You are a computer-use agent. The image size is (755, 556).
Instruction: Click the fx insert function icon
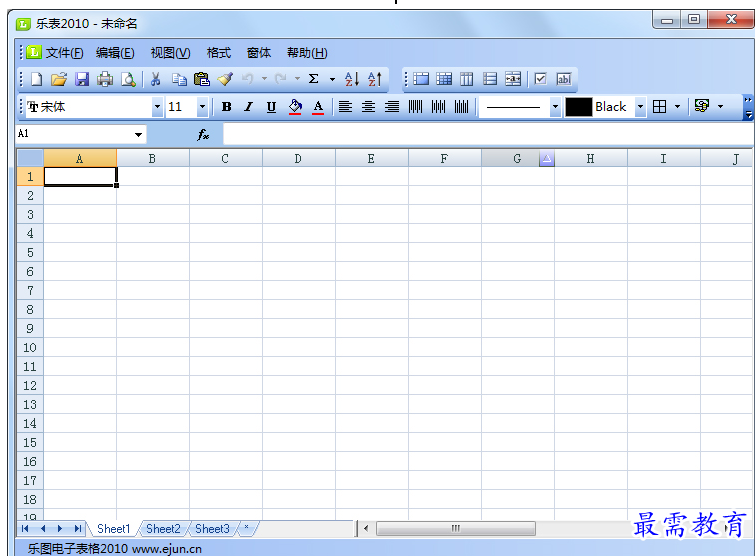coord(203,135)
